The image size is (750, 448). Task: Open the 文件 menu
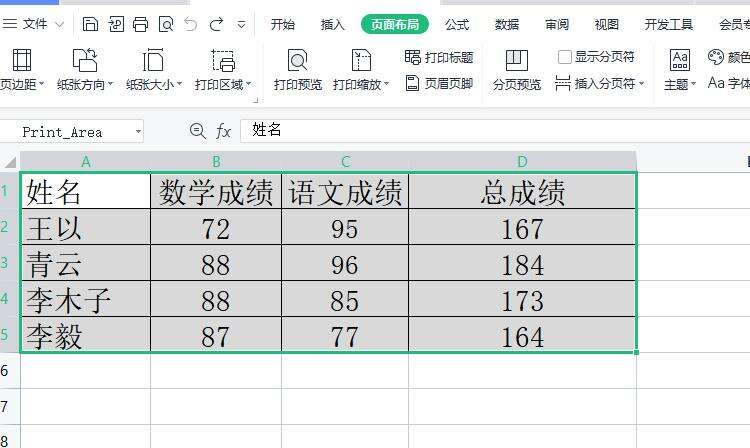35,23
